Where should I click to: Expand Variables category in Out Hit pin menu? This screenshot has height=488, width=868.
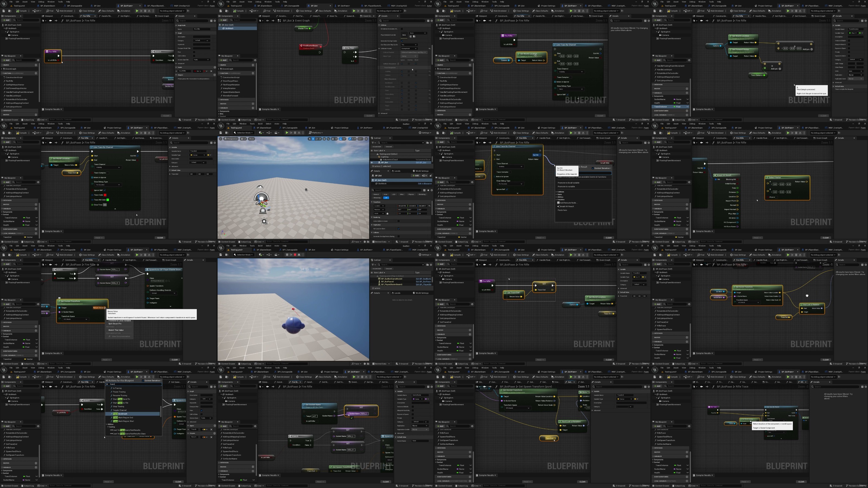point(556,200)
